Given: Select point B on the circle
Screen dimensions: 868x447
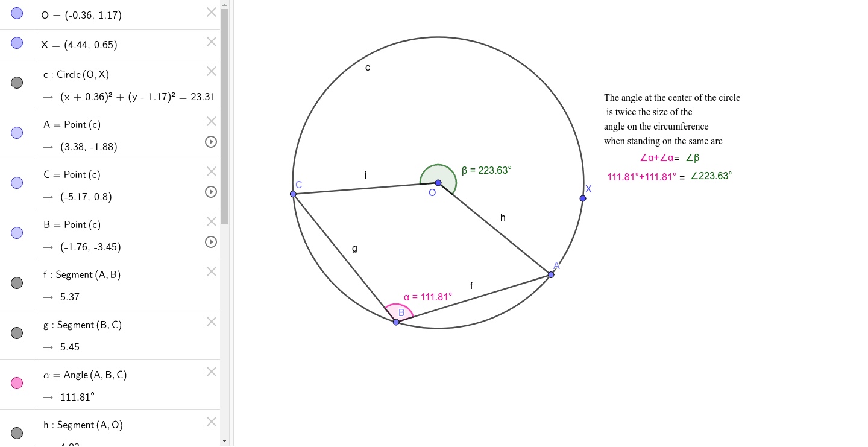Looking at the screenshot, I should [396, 322].
